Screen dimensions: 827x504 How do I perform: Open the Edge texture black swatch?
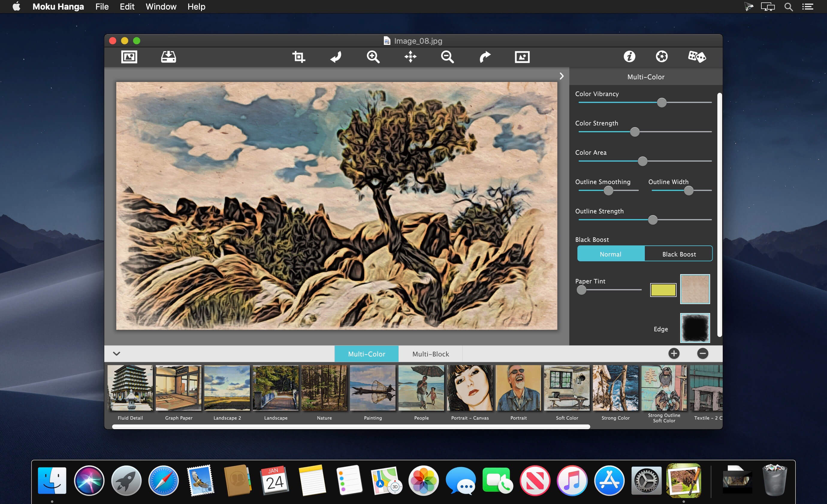pyautogui.click(x=695, y=328)
